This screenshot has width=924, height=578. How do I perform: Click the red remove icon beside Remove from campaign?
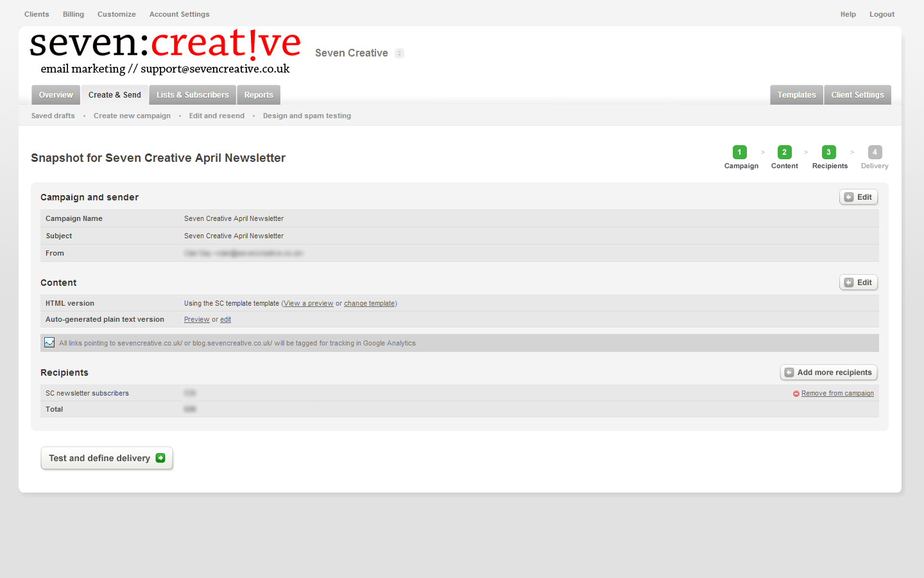click(796, 394)
